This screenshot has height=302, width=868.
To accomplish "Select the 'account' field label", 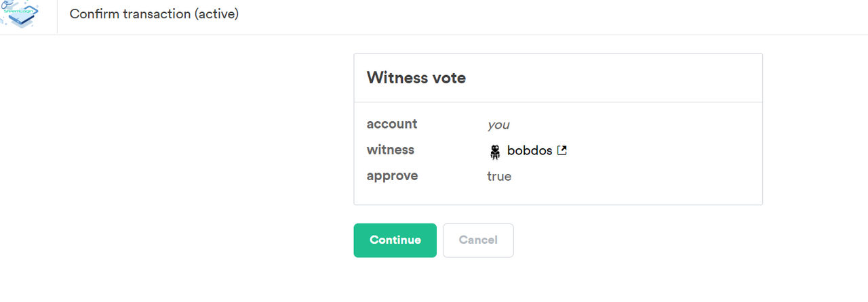I will [392, 124].
